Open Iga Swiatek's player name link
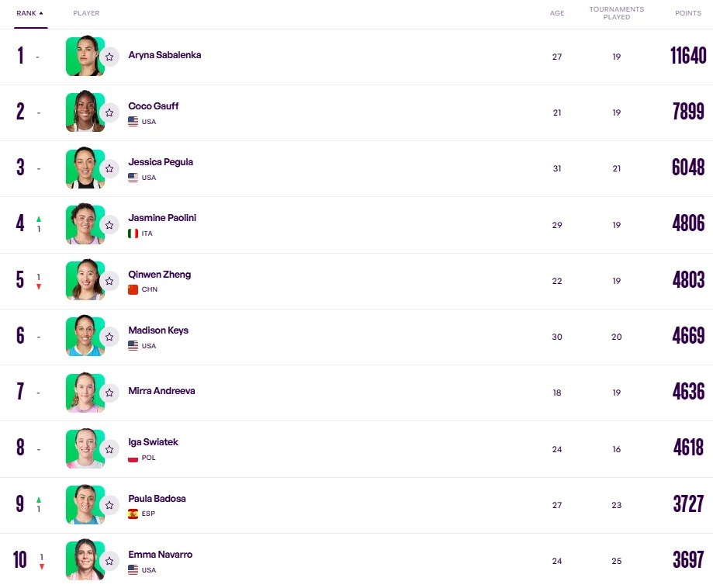Viewport: 713px width, 588px height. coord(153,442)
